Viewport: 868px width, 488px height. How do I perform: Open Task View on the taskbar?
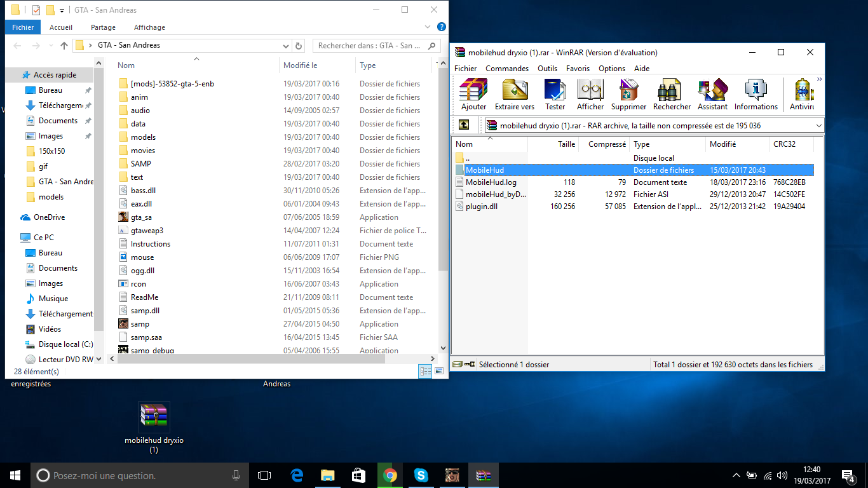click(264, 475)
